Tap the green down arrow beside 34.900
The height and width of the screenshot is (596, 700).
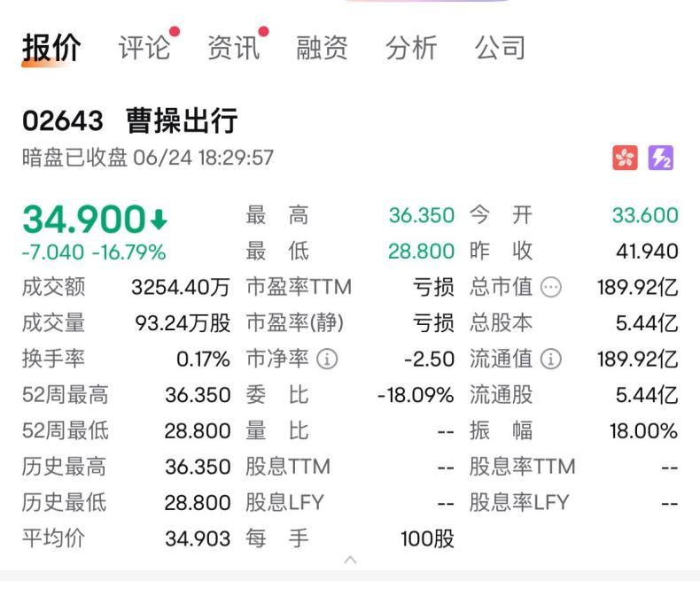tap(159, 220)
